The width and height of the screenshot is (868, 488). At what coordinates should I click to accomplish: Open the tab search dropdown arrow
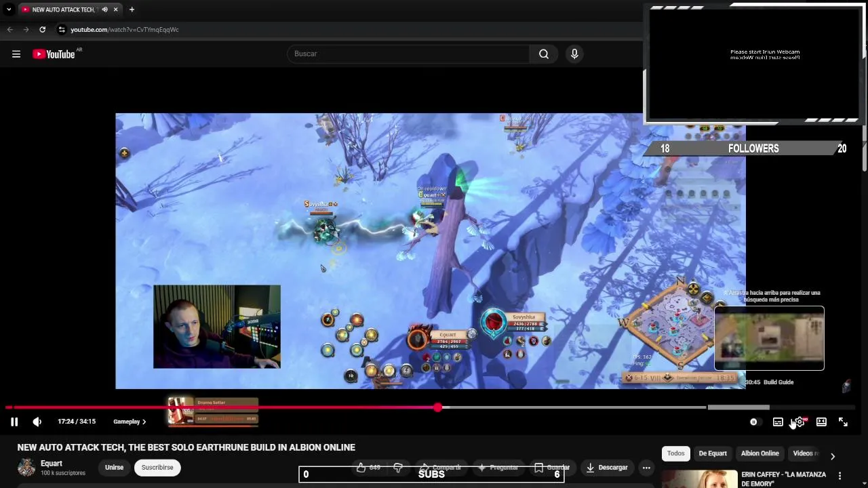(x=9, y=9)
